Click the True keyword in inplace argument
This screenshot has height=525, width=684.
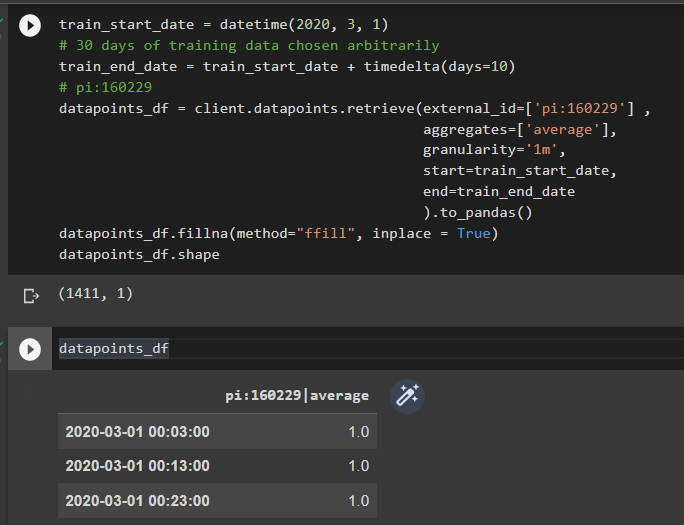[474, 233]
